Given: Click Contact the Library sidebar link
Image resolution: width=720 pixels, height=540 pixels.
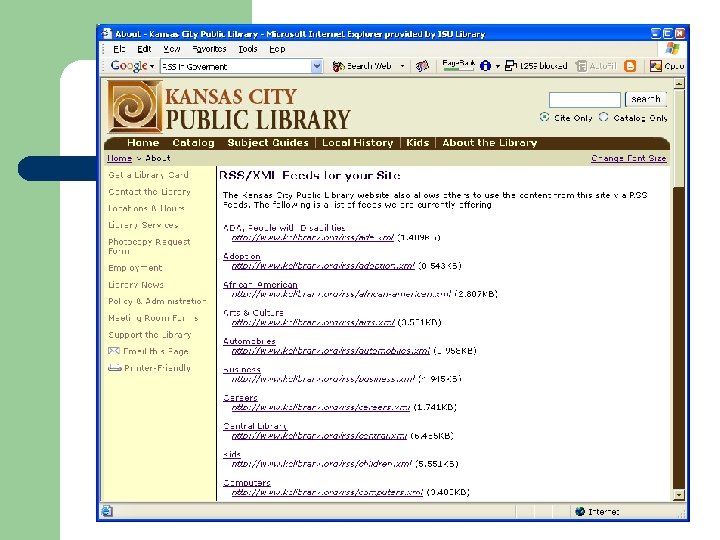Looking at the screenshot, I should (x=149, y=192).
